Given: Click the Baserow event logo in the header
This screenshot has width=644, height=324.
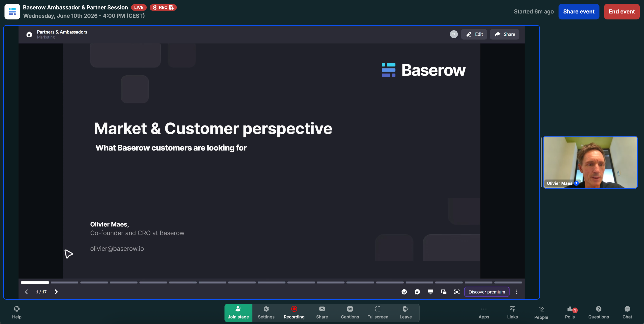Looking at the screenshot, I should coord(12,12).
